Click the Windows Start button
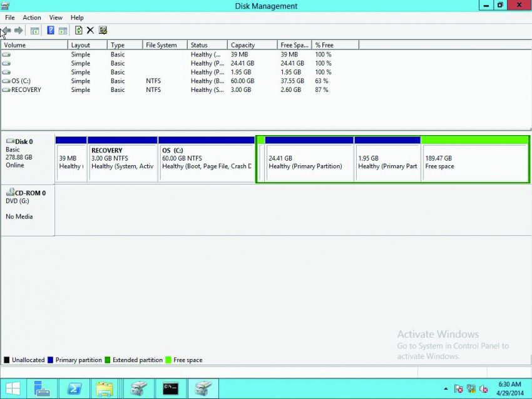532x399 pixels. pos(12,388)
